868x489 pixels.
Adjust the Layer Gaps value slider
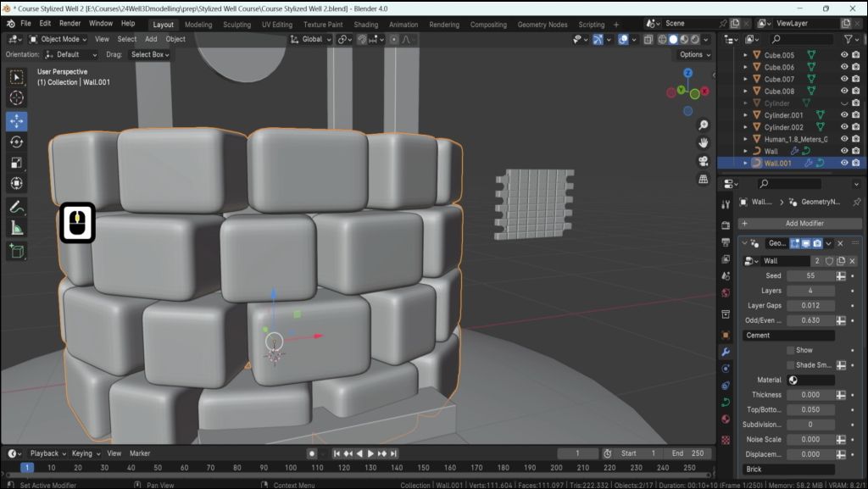tap(810, 305)
